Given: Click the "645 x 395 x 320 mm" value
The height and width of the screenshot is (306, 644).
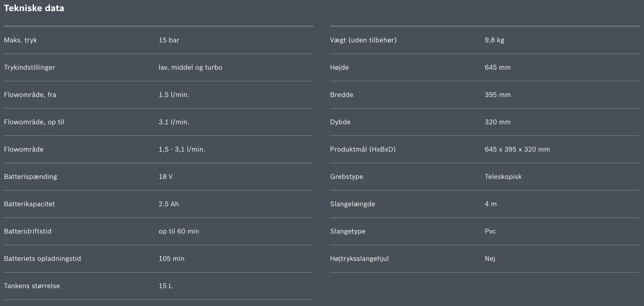Looking at the screenshot, I should pyautogui.click(x=517, y=149).
